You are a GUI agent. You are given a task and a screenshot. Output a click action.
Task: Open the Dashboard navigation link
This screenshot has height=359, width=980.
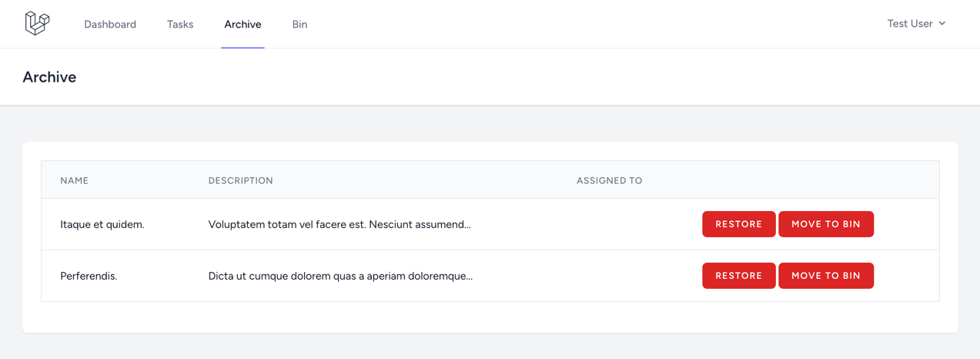coord(110,25)
